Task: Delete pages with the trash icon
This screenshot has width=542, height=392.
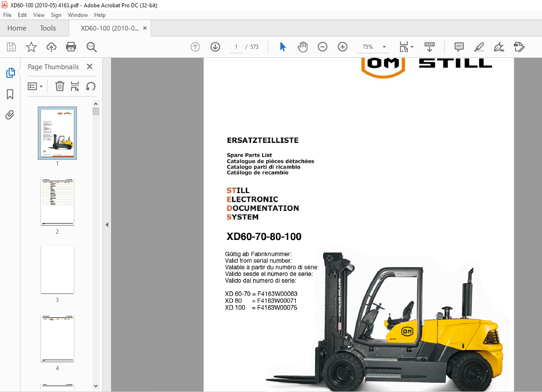Action: click(60, 86)
